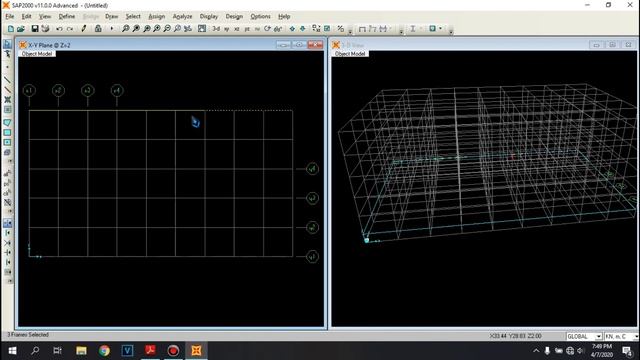Click the X-Y Plane @ Z=2 window title
The image size is (640, 360).
pyautogui.click(x=49, y=45)
